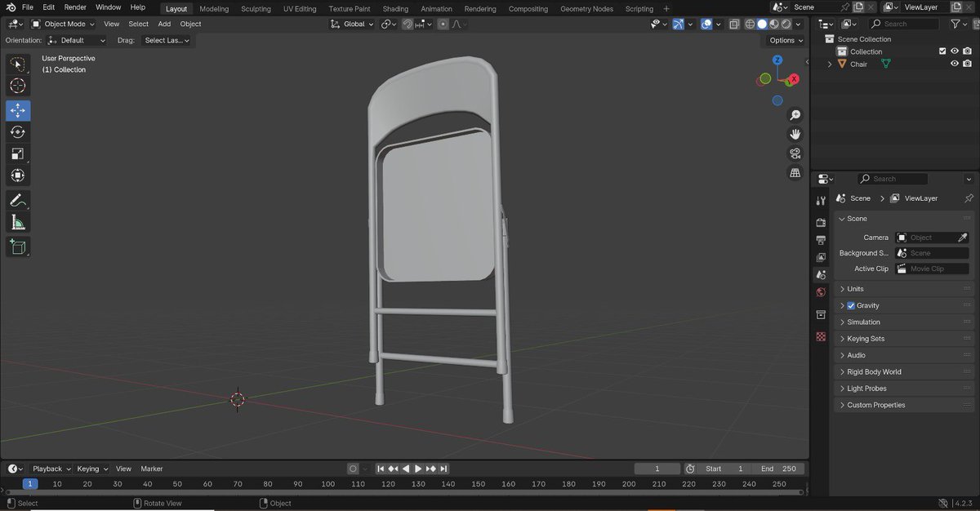Select the Add Cube tool
Screen dimensions: 980x511
click(x=18, y=247)
